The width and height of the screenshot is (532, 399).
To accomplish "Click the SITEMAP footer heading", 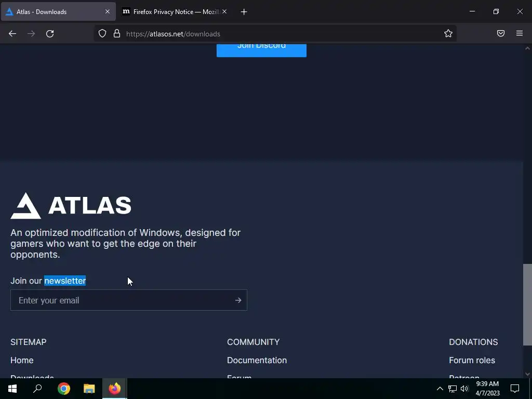I will (x=29, y=342).
